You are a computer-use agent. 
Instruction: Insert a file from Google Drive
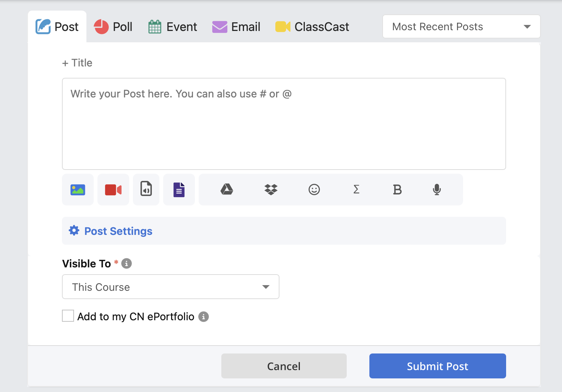pyautogui.click(x=227, y=189)
